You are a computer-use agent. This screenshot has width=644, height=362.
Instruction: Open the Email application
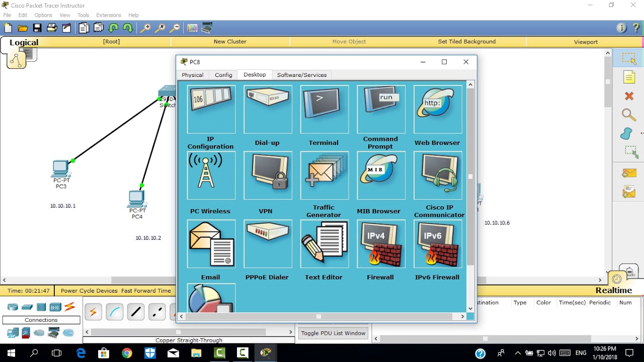click(211, 244)
